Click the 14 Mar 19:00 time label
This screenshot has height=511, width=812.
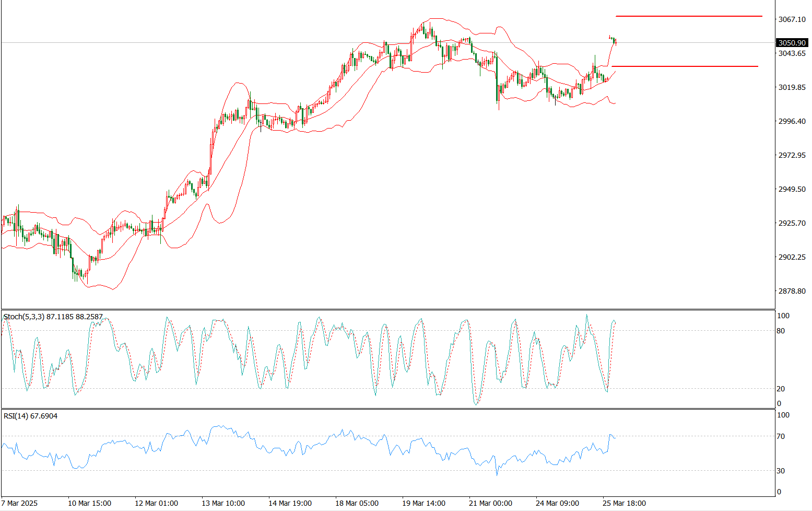coord(290,503)
